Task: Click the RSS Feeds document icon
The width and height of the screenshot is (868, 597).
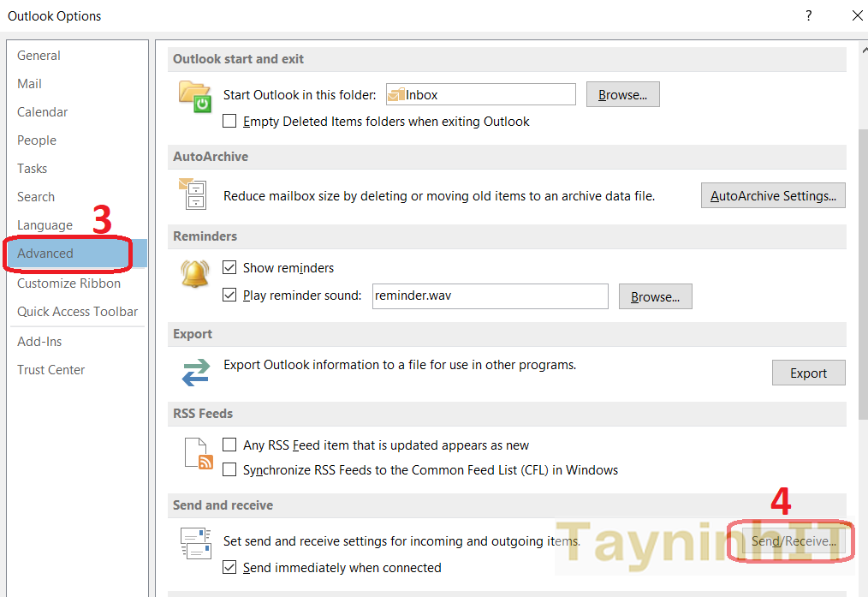Action: click(x=199, y=453)
